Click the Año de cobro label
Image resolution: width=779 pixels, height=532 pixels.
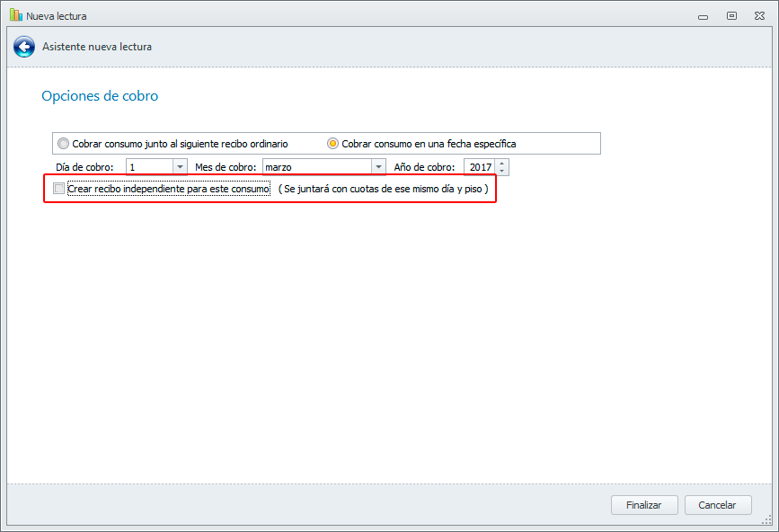coord(424,167)
